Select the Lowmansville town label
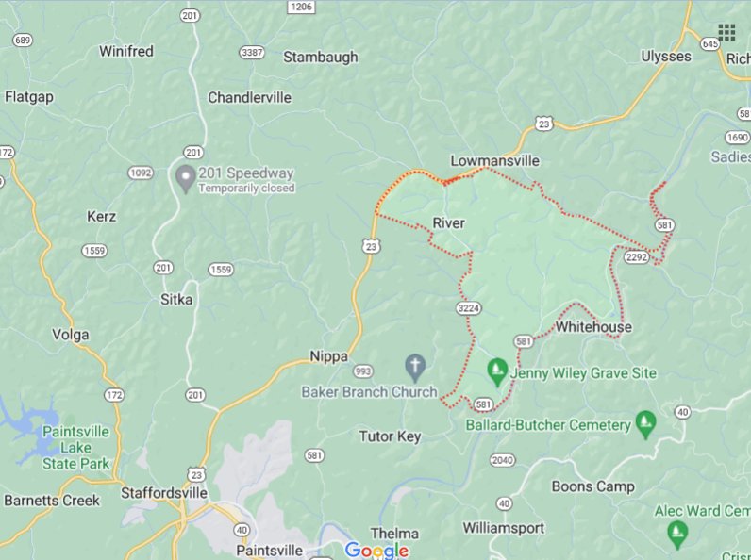751x560 pixels. (x=494, y=161)
